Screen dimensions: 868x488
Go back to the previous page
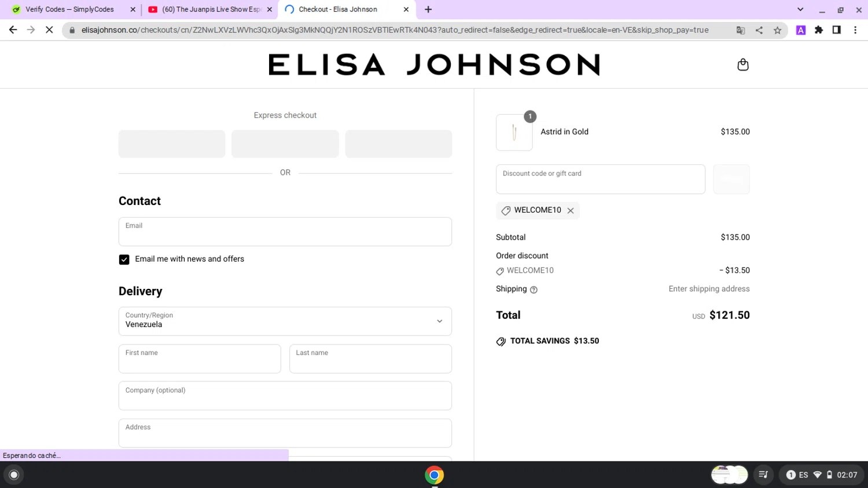point(13,30)
